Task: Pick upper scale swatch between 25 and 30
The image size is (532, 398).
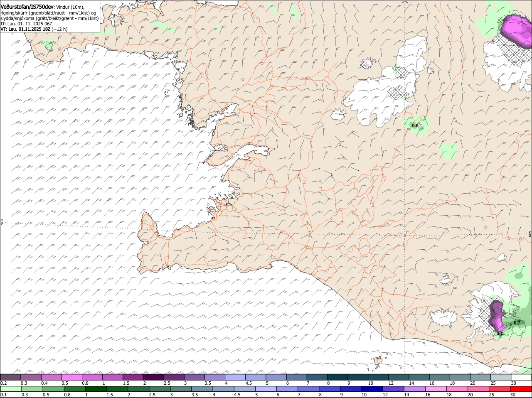Action: [x=501, y=377]
